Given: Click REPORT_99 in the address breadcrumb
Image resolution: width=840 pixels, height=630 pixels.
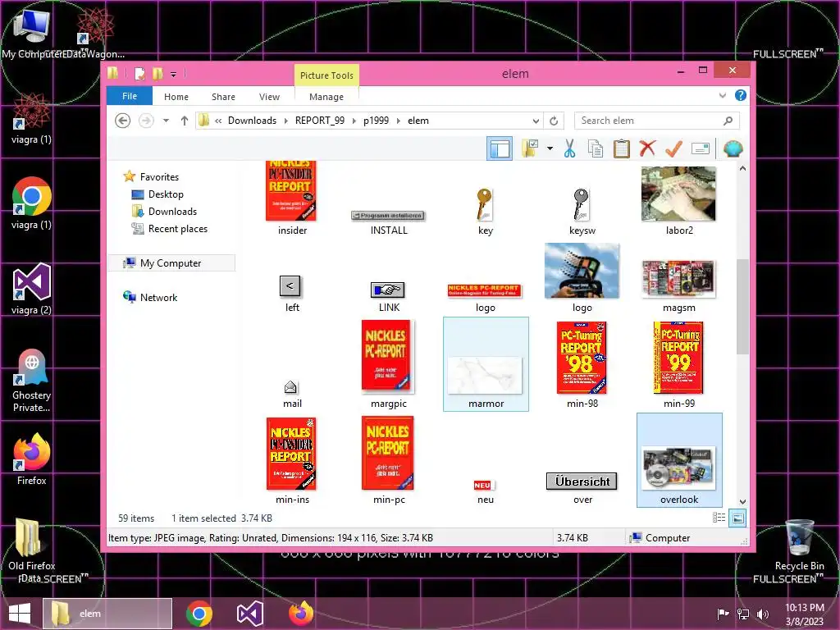Looking at the screenshot, I should pyautogui.click(x=320, y=121).
